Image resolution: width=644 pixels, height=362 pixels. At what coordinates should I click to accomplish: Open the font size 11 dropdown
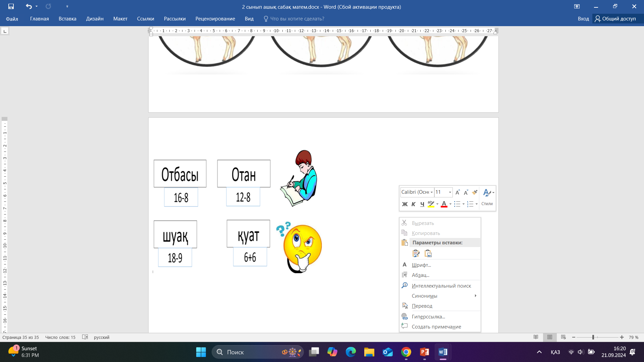450,192
